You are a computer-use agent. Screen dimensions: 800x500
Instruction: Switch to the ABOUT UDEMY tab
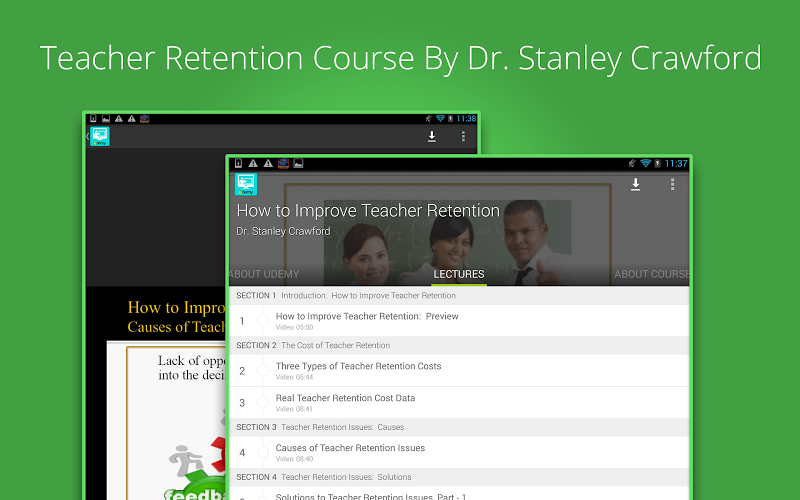pyautogui.click(x=264, y=274)
